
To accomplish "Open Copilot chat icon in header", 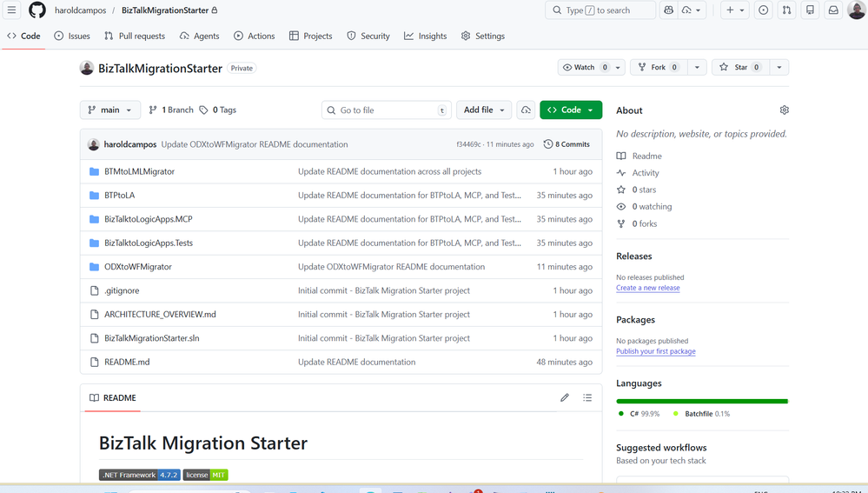I will [669, 10].
